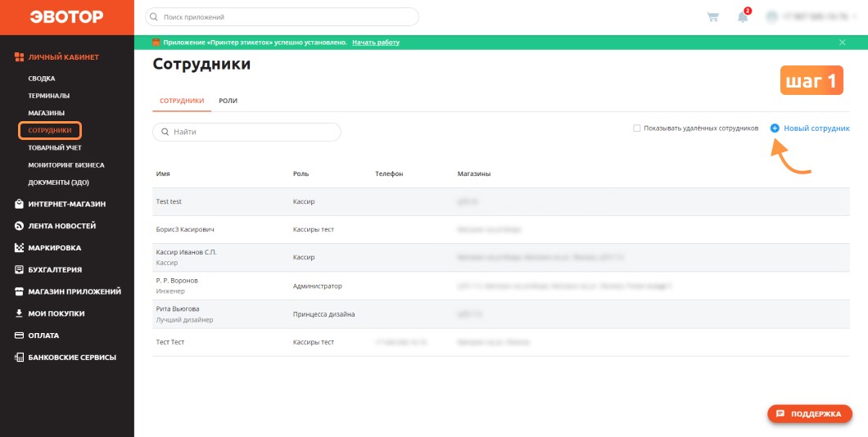This screenshot has height=437, width=868.
Task: Open Товарный учет in sidebar
Action: coord(55,147)
